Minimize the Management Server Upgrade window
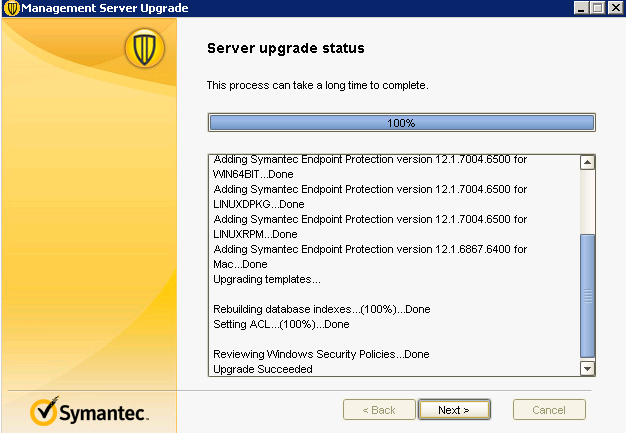Screen dimensions: 626x433 (x=581, y=8)
